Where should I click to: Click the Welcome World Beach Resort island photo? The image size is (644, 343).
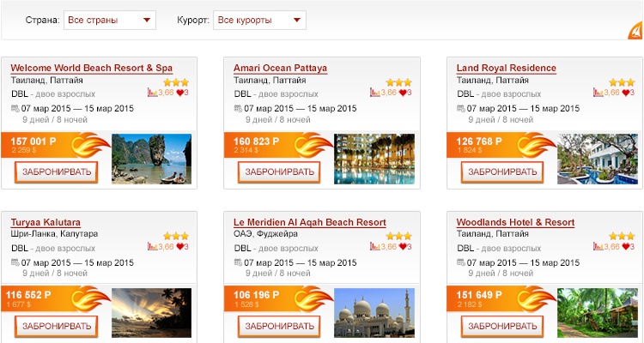[x=151, y=159]
